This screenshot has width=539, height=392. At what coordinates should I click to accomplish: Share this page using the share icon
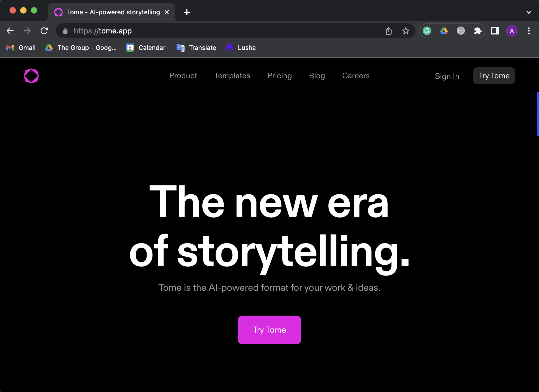(389, 31)
